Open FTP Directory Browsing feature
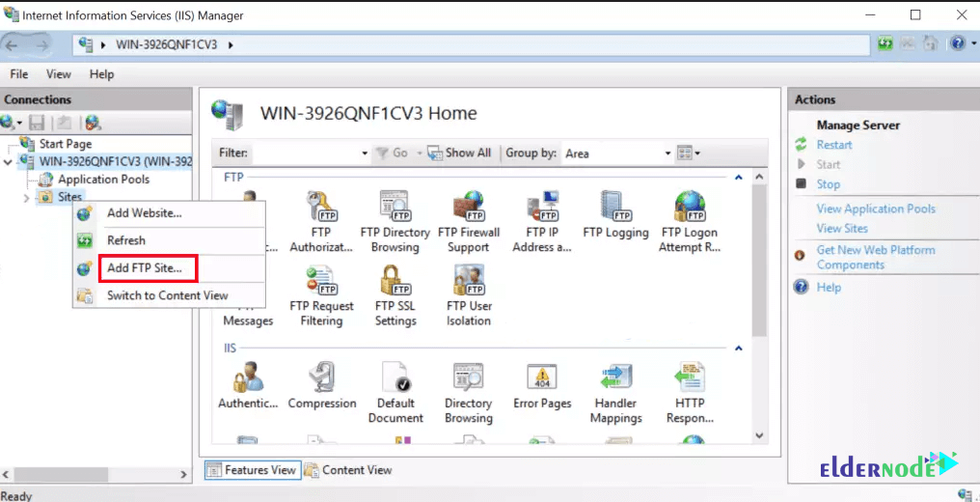This screenshot has height=502, width=980. tap(395, 221)
